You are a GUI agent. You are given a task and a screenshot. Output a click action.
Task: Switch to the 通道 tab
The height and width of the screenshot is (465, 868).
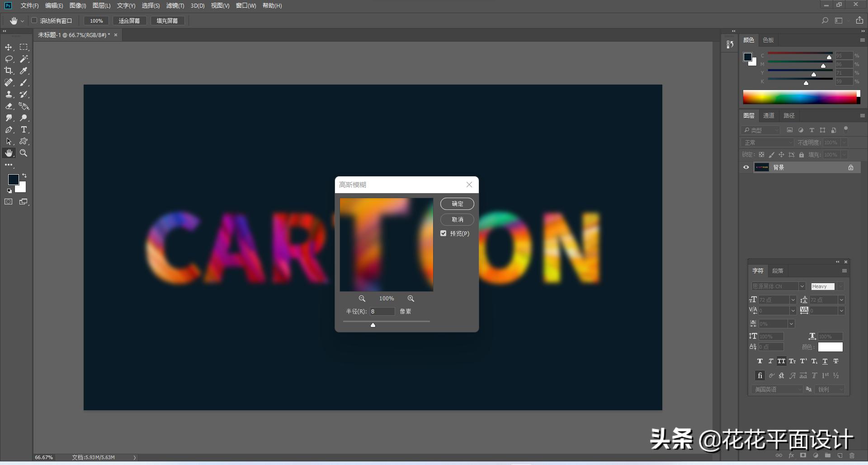(768, 115)
